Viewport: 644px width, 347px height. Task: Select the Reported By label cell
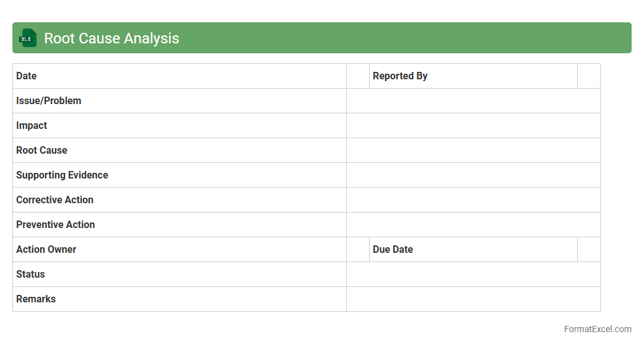coord(473,76)
